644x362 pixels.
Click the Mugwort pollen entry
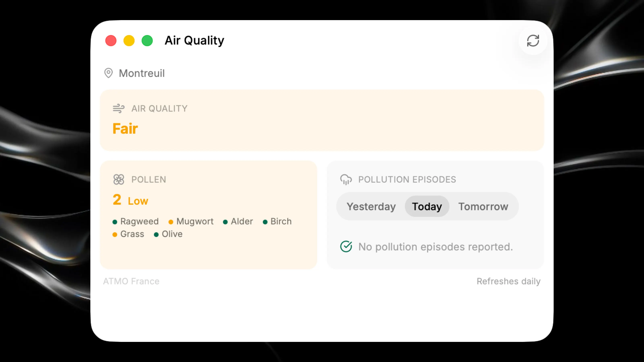[191, 221]
